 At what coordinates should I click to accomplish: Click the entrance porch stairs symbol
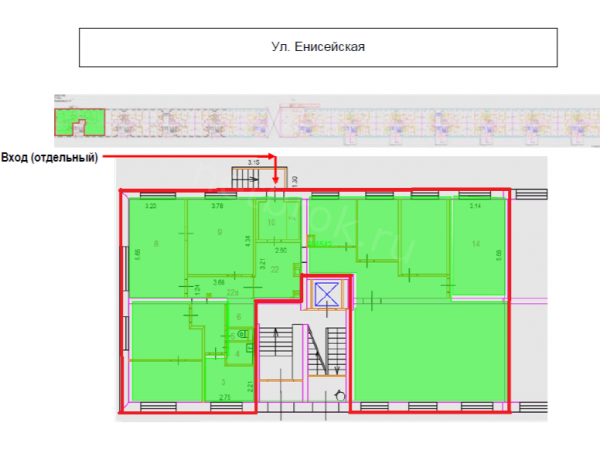pos(246,178)
